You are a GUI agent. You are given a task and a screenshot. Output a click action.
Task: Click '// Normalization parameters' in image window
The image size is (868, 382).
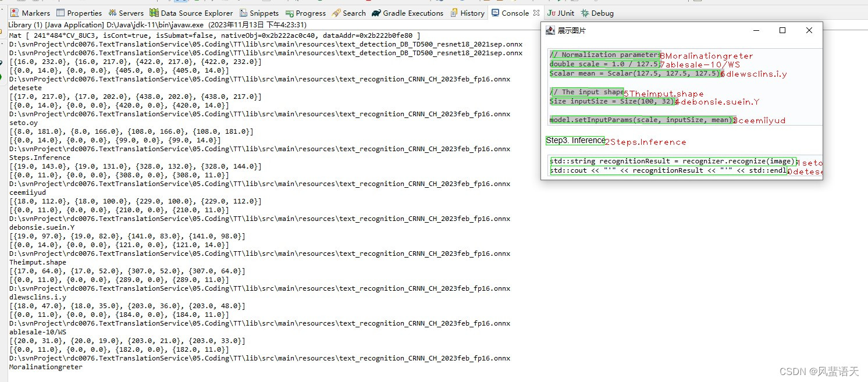tap(605, 55)
